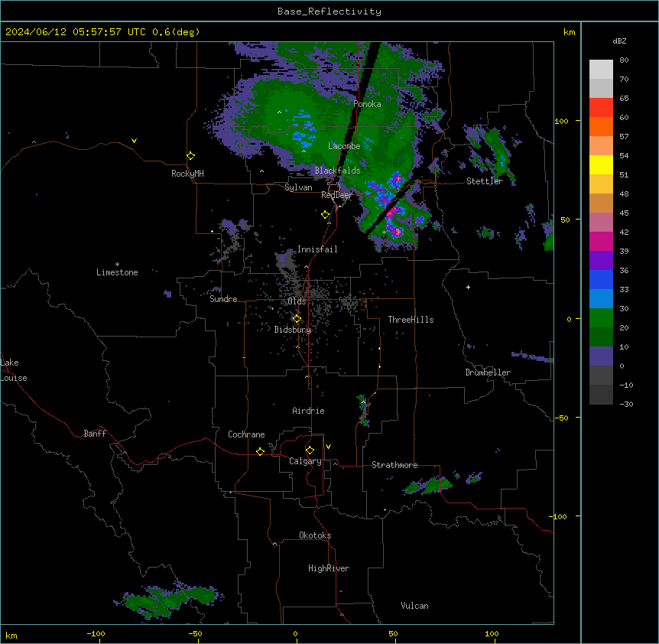Click the yellow V marker northwest of RockyMH
This screenshot has height=644, width=659.
134,141
